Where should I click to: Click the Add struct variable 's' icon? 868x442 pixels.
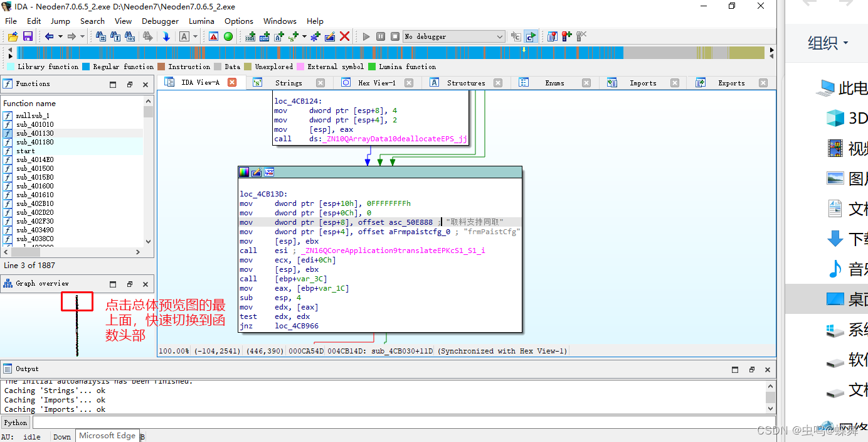[x=294, y=36]
